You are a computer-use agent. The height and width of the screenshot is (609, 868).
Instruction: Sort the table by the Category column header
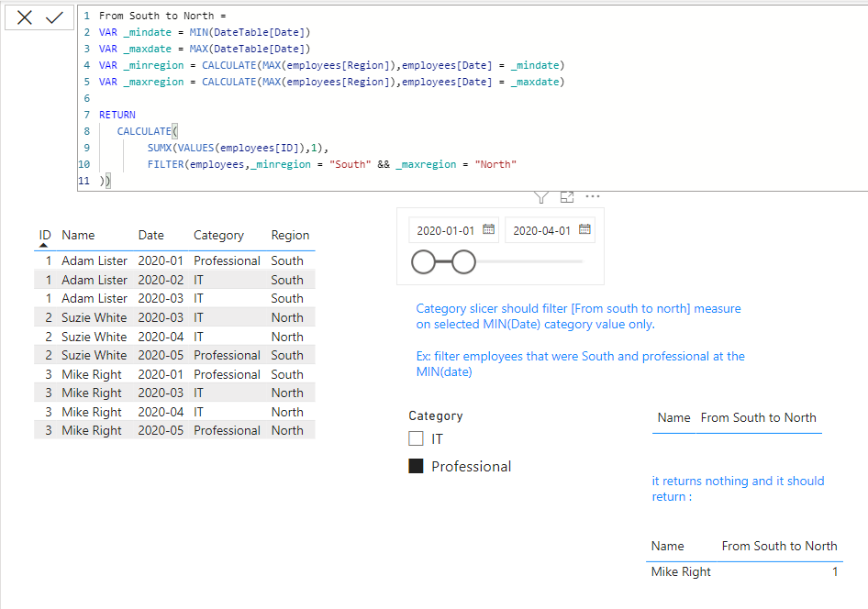[218, 235]
